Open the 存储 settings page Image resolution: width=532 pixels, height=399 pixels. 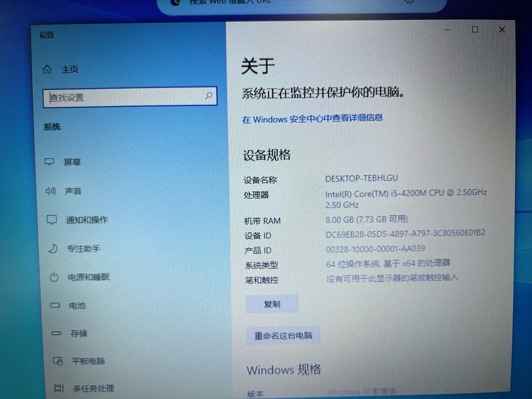pos(79,333)
